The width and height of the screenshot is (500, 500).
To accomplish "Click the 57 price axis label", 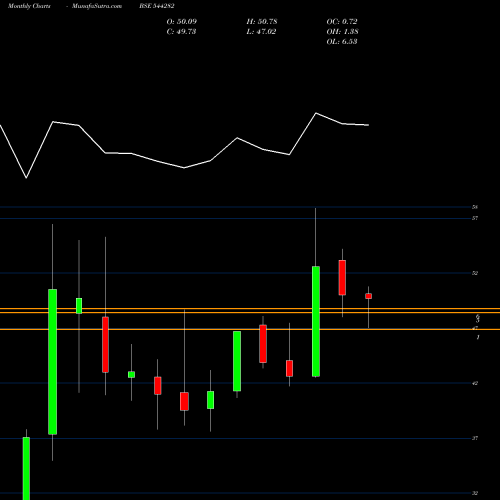I will pos(475,218).
